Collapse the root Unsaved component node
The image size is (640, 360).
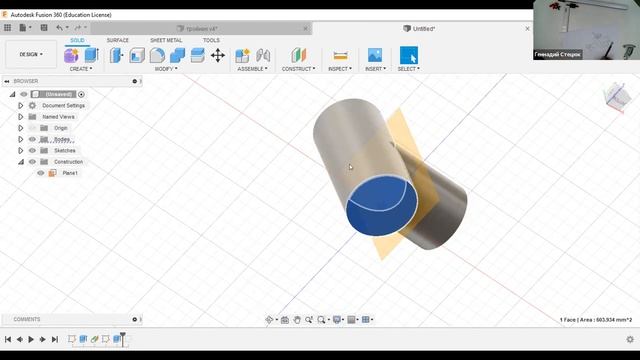12,94
